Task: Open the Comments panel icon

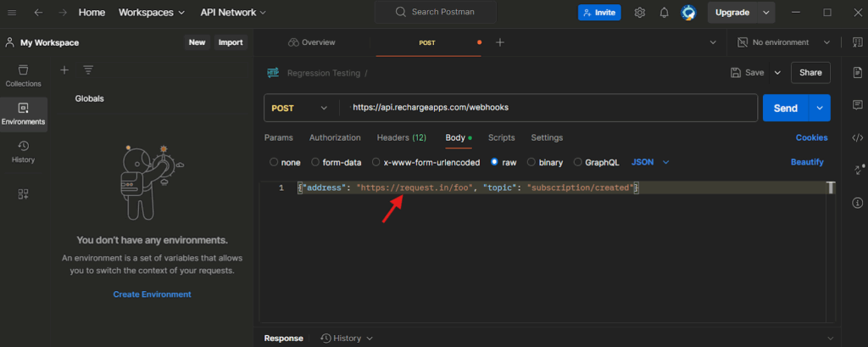Action: point(858,104)
